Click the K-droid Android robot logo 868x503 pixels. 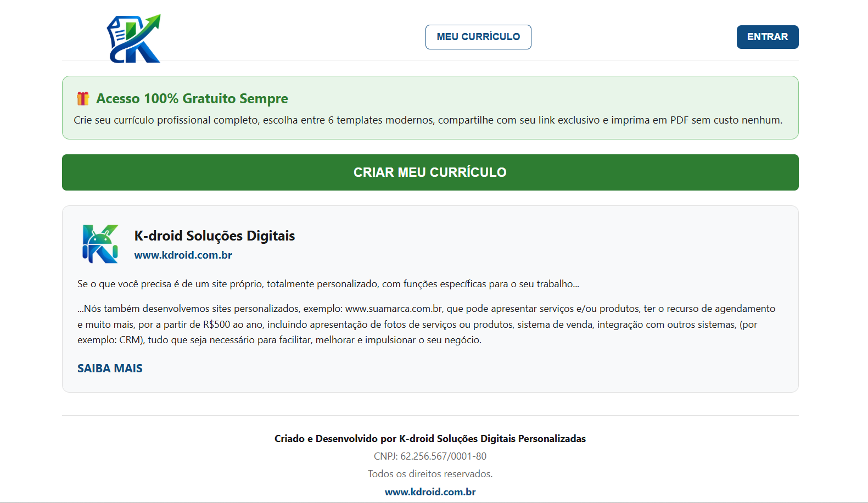click(100, 244)
